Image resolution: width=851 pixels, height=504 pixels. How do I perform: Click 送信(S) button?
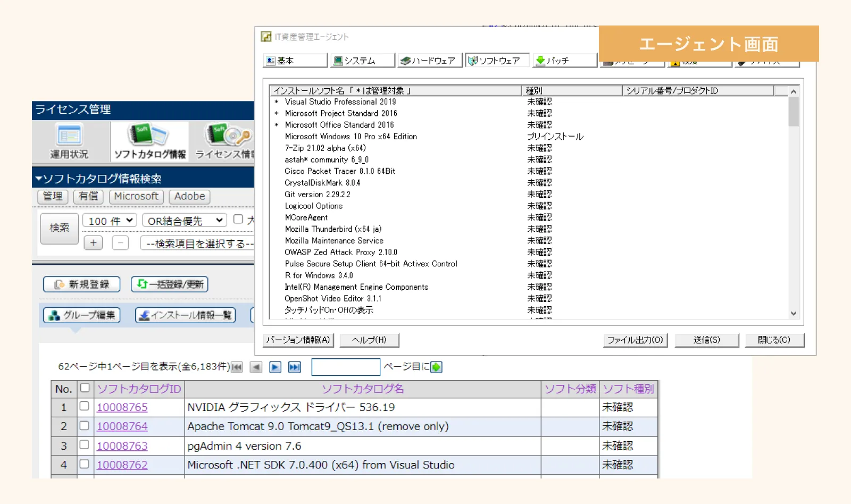click(x=706, y=340)
